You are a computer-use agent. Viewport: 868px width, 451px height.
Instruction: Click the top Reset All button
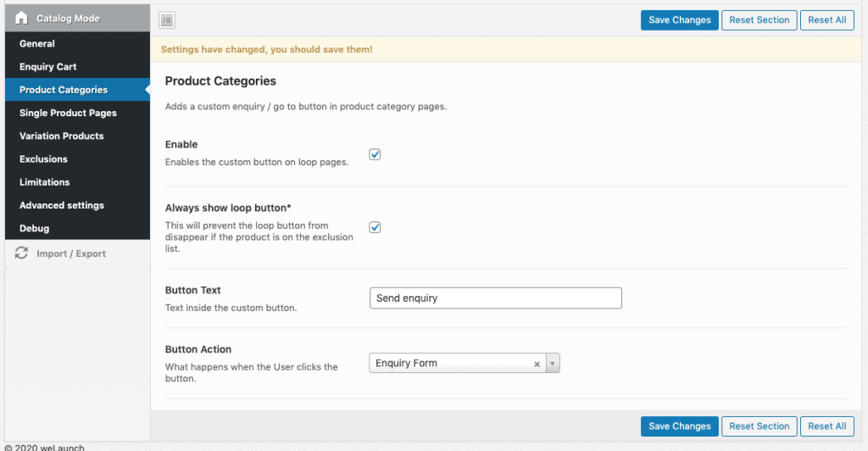coord(826,20)
